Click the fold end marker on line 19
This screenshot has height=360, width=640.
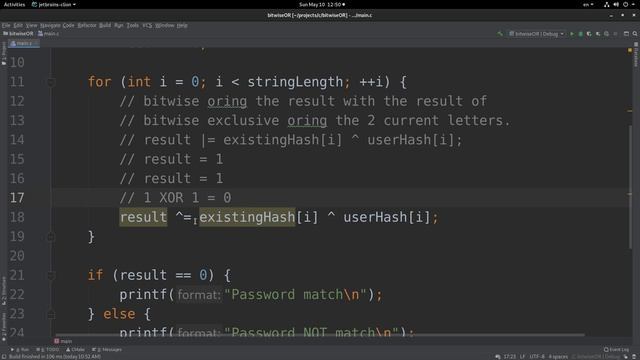click(51, 237)
